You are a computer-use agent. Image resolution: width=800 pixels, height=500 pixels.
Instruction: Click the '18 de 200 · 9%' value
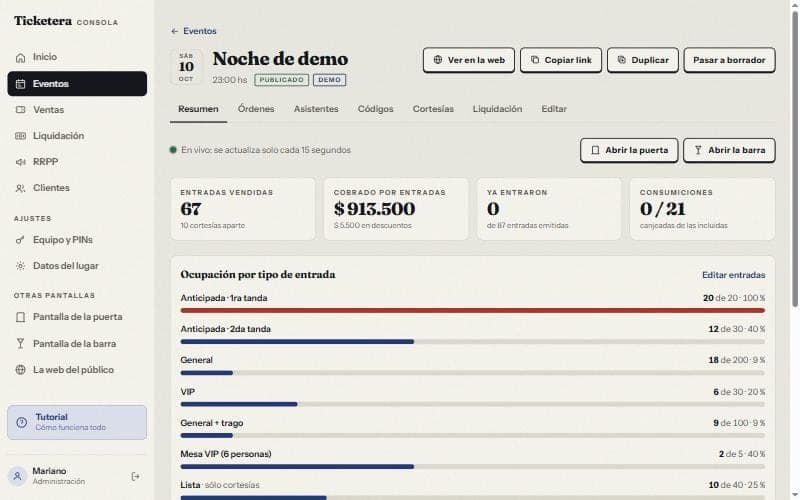(737, 360)
